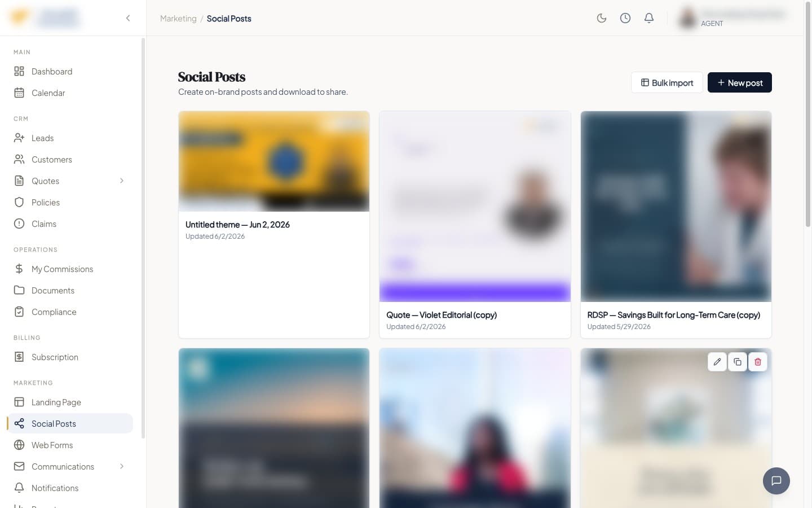The height and width of the screenshot is (508, 812).
Task: Go to Dashboard in the sidebar
Action: [70, 71]
